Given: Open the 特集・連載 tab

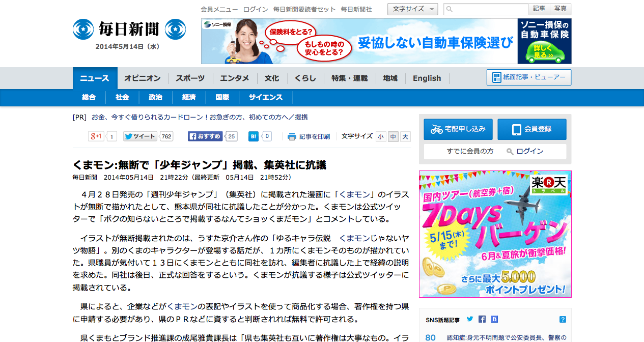Looking at the screenshot, I should (349, 78).
